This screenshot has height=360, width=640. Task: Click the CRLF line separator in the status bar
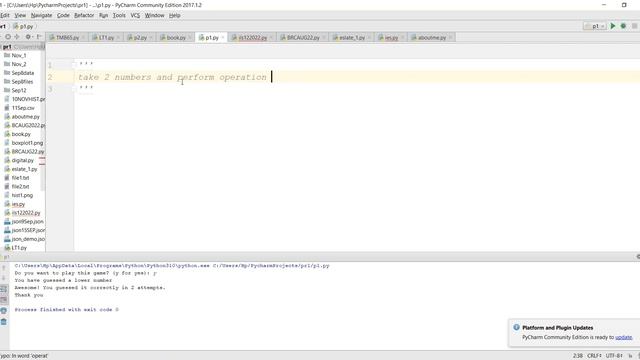coord(594,356)
